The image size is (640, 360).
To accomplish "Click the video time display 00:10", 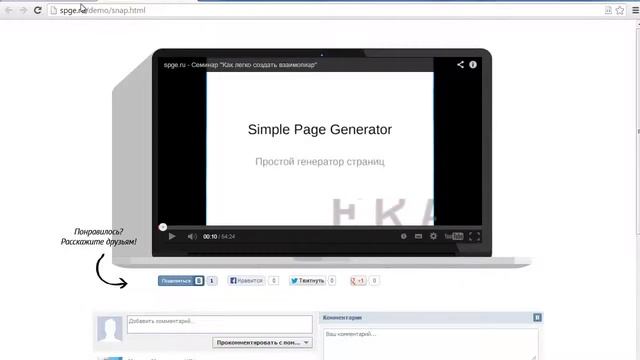I will [x=210, y=237].
